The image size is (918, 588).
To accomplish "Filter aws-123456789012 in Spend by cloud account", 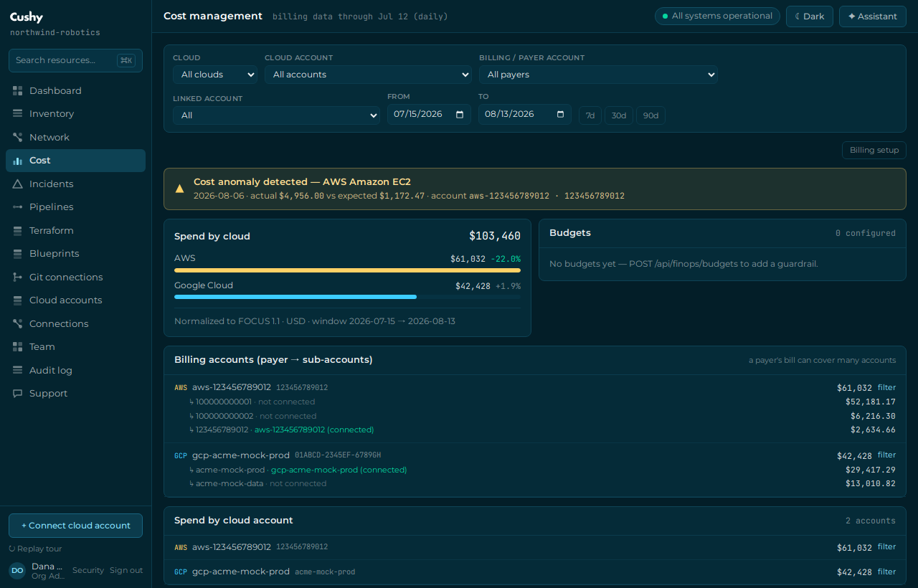I will click(x=887, y=546).
